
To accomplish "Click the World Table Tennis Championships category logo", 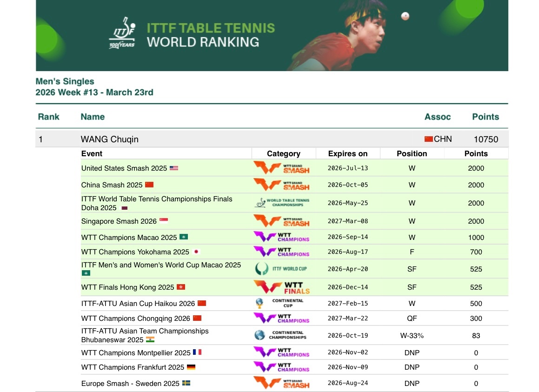I will point(282,203).
